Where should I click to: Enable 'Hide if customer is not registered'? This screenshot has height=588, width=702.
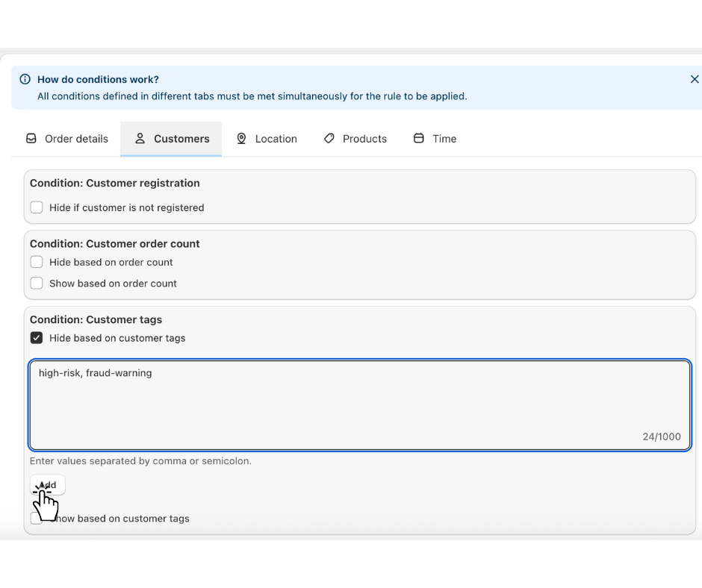tap(37, 207)
